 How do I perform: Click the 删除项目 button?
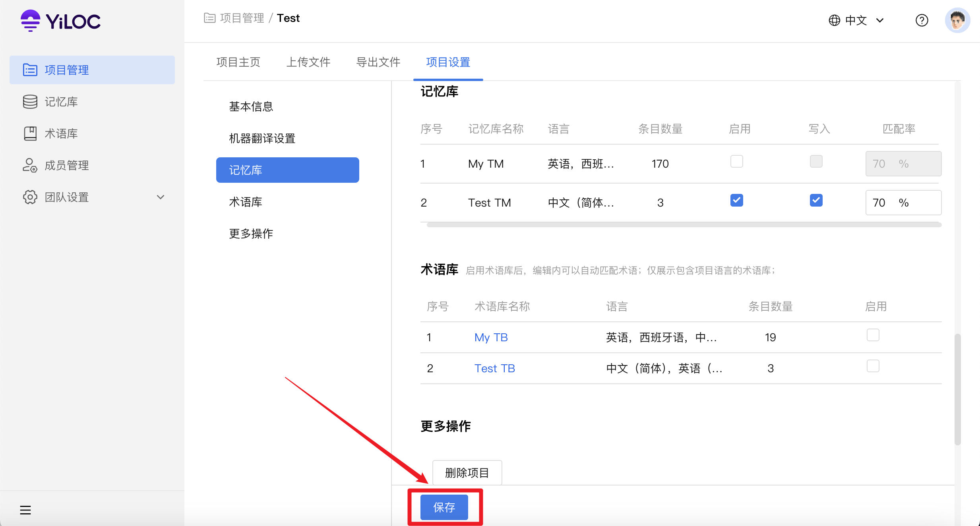click(x=467, y=473)
